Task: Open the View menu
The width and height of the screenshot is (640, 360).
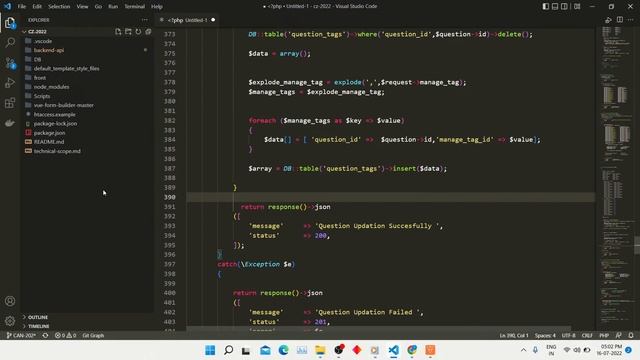Action: tap(82, 7)
